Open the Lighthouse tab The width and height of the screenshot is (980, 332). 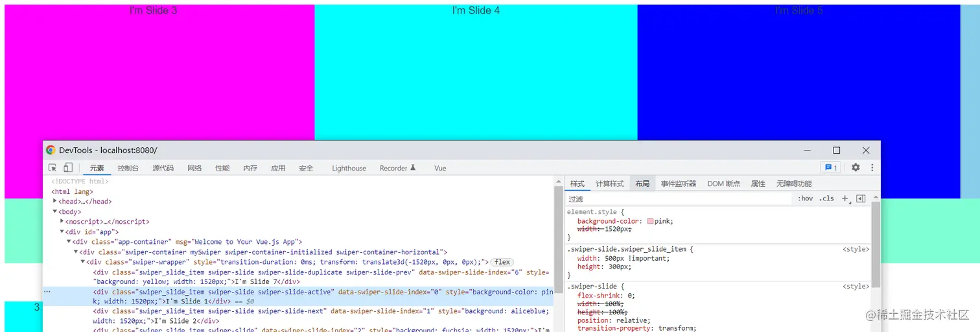coord(349,168)
